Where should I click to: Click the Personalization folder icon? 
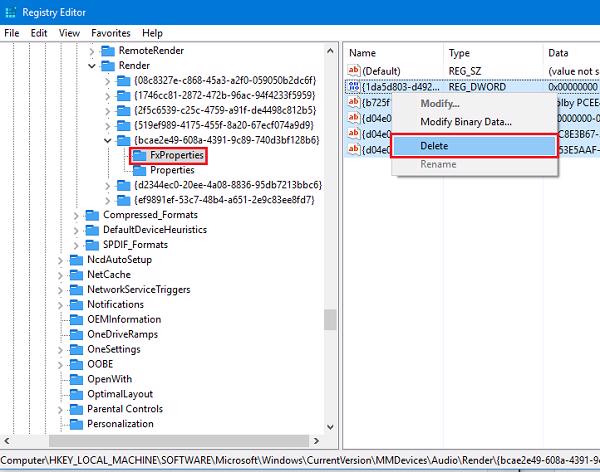click(x=77, y=424)
